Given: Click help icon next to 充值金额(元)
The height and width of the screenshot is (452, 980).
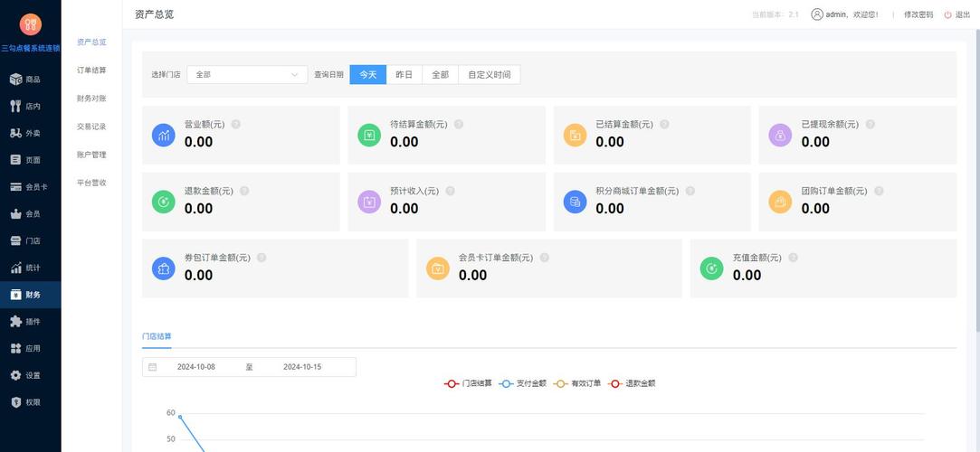Looking at the screenshot, I should pyautogui.click(x=793, y=258).
